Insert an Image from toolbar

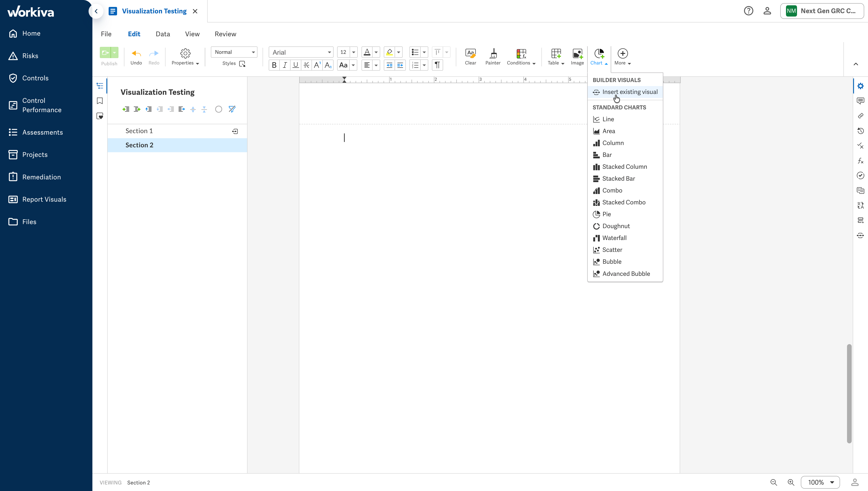(577, 57)
